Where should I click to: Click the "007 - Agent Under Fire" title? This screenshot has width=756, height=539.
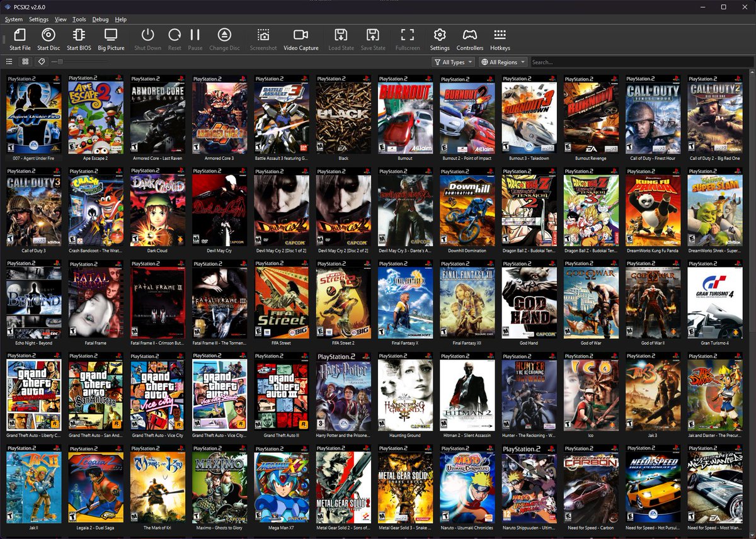pyautogui.click(x=34, y=158)
